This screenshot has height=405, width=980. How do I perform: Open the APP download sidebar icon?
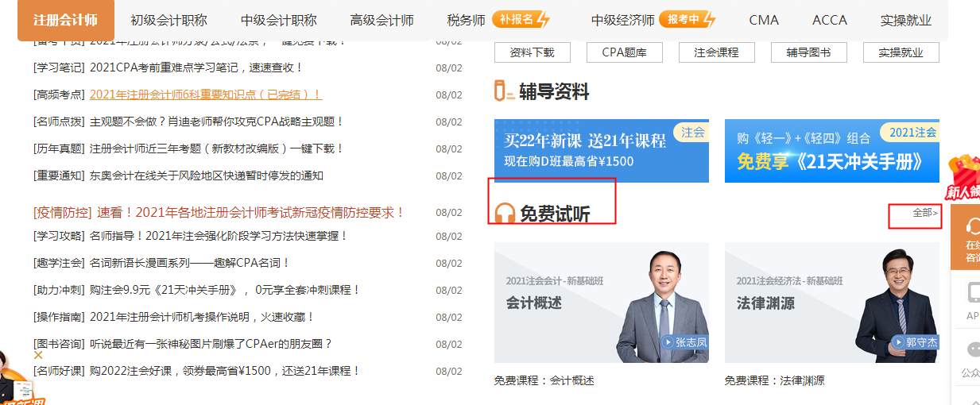pyautogui.click(x=972, y=300)
